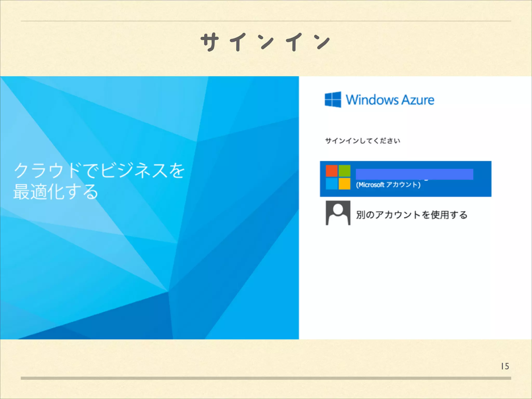Click the gray user avatar icon
Viewport: 532px width, 399px height.
pyautogui.click(x=338, y=213)
